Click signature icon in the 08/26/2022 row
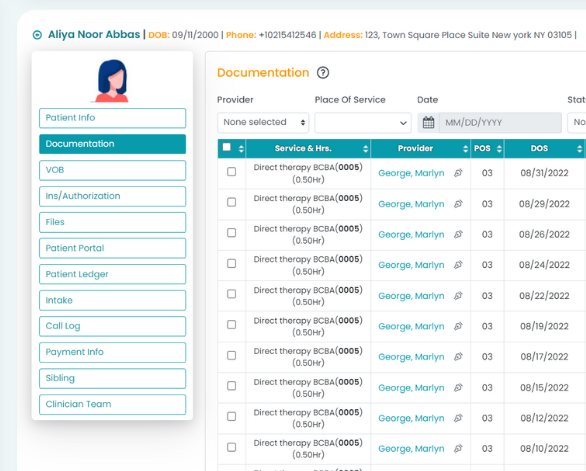 point(458,235)
